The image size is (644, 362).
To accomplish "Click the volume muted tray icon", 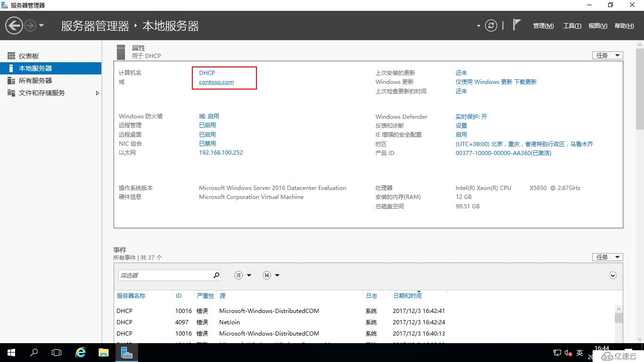I will [569, 353].
